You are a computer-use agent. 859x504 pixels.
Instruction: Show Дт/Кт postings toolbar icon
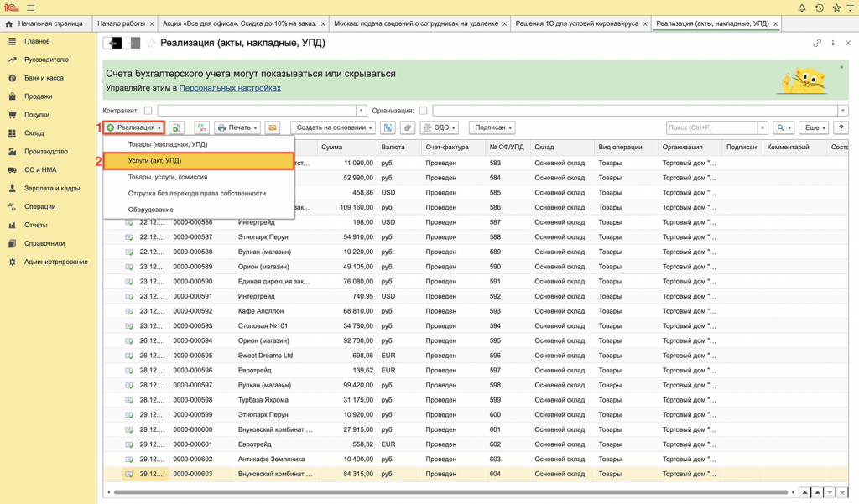pos(201,127)
